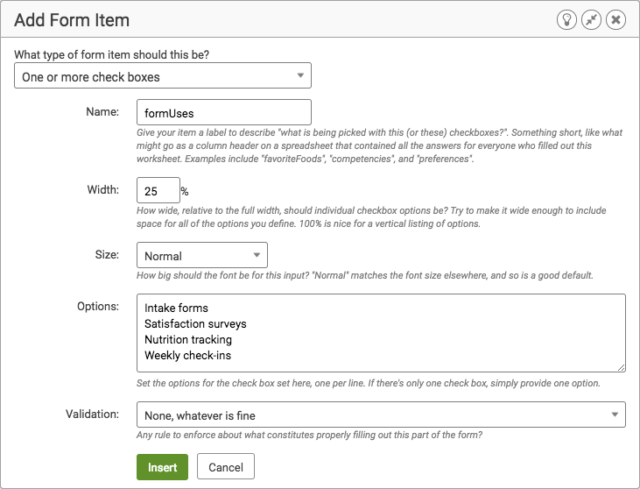640x489 pixels.
Task: Click the Cancel button
Action: click(226, 467)
